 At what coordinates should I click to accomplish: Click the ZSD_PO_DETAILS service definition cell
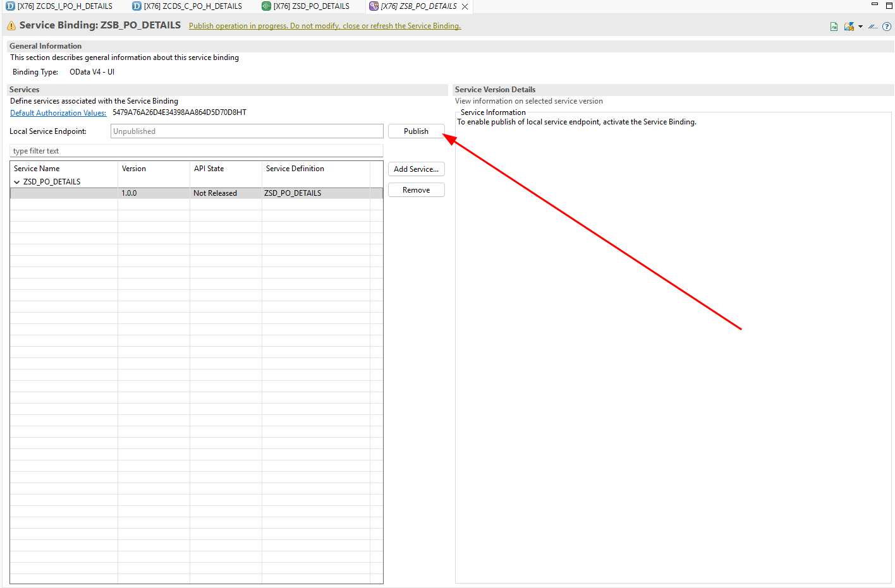point(316,193)
